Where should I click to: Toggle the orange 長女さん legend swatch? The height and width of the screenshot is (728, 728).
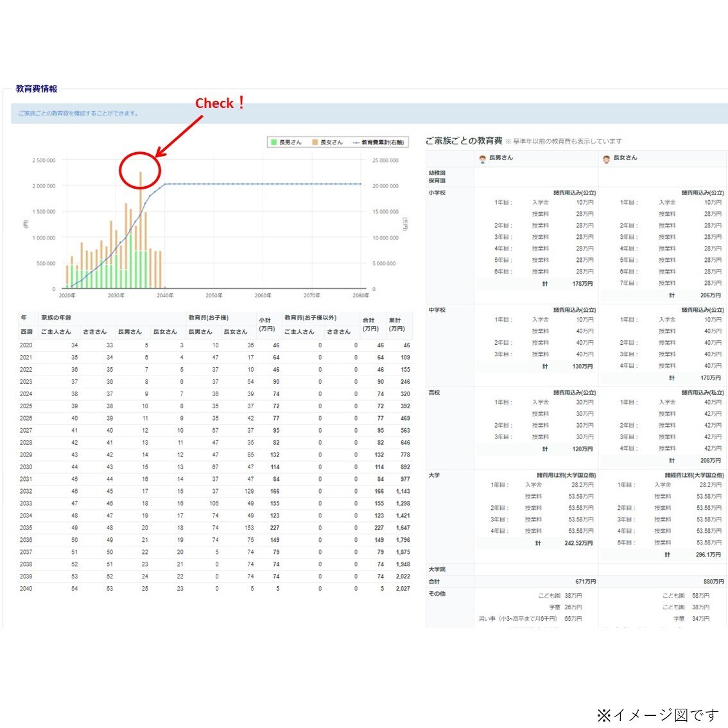click(315, 142)
